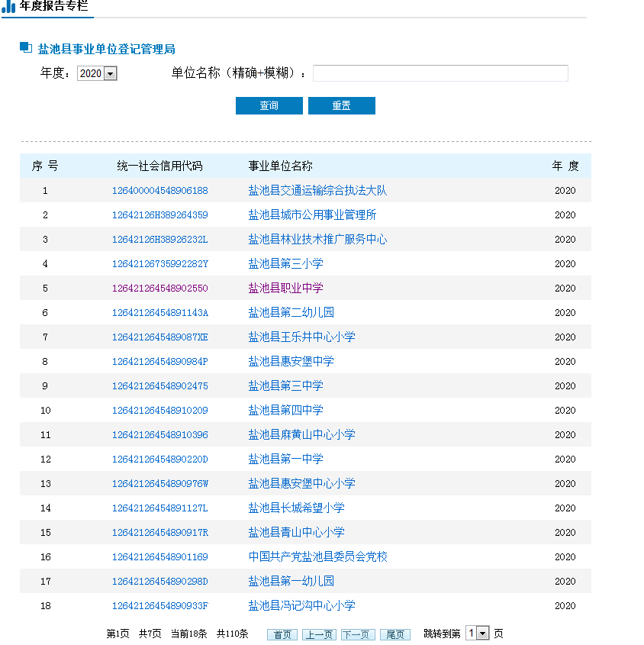Screen dimensions: 644x645
Task: Open credit code 12642126454890220D link
Action: [x=160, y=459]
